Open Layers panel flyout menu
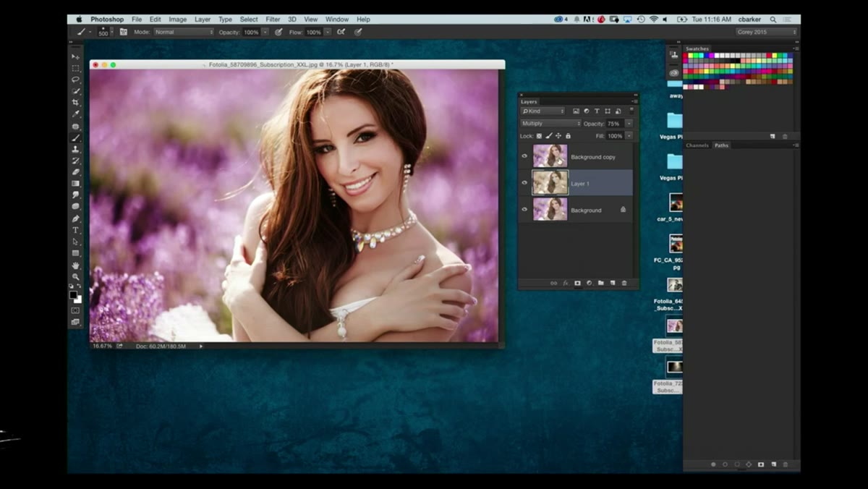This screenshot has height=489, width=868. point(634,102)
